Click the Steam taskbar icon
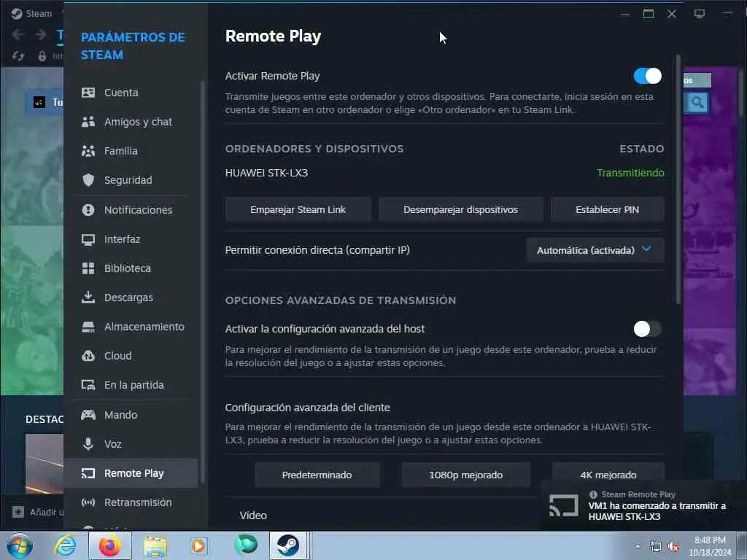 pos(287,545)
